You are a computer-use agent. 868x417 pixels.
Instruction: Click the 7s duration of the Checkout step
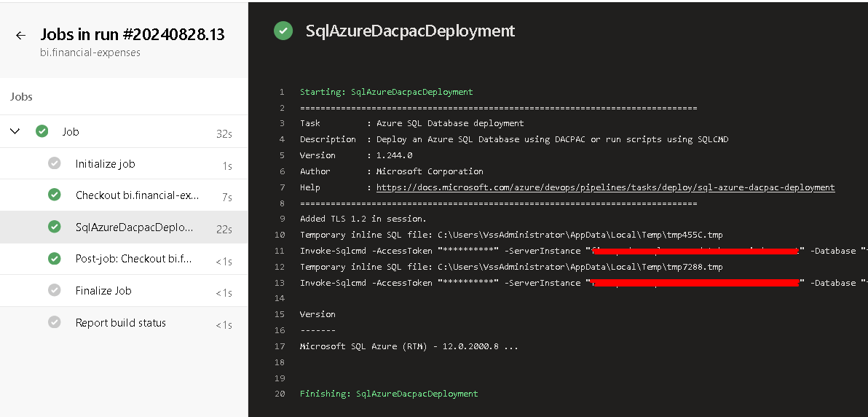click(227, 198)
